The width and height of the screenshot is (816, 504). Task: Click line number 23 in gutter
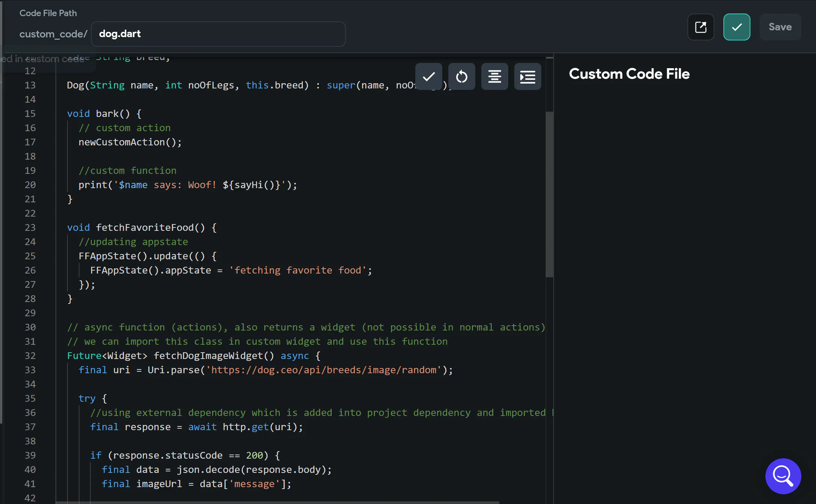(x=30, y=227)
